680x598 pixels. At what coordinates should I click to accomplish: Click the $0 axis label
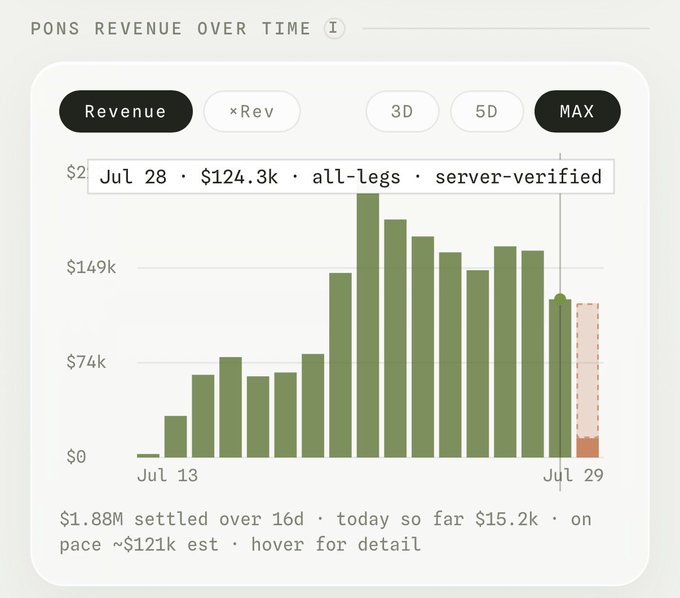coord(76,457)
